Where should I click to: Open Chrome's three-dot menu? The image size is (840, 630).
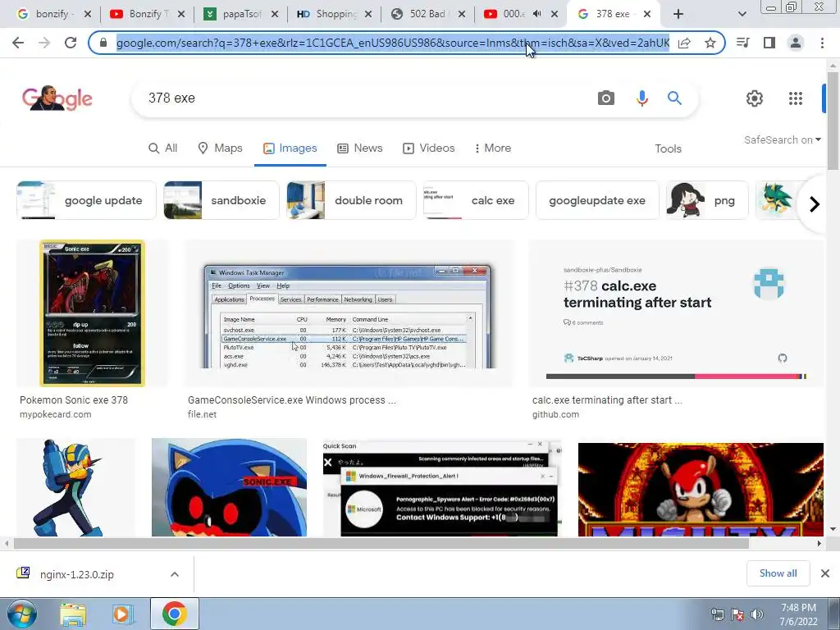click(x=822, y=43)
